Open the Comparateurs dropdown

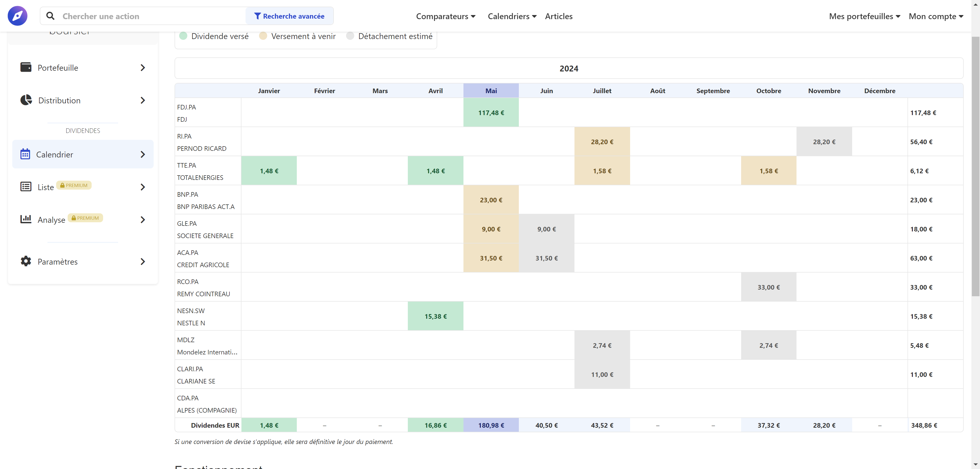coord(446,16)
